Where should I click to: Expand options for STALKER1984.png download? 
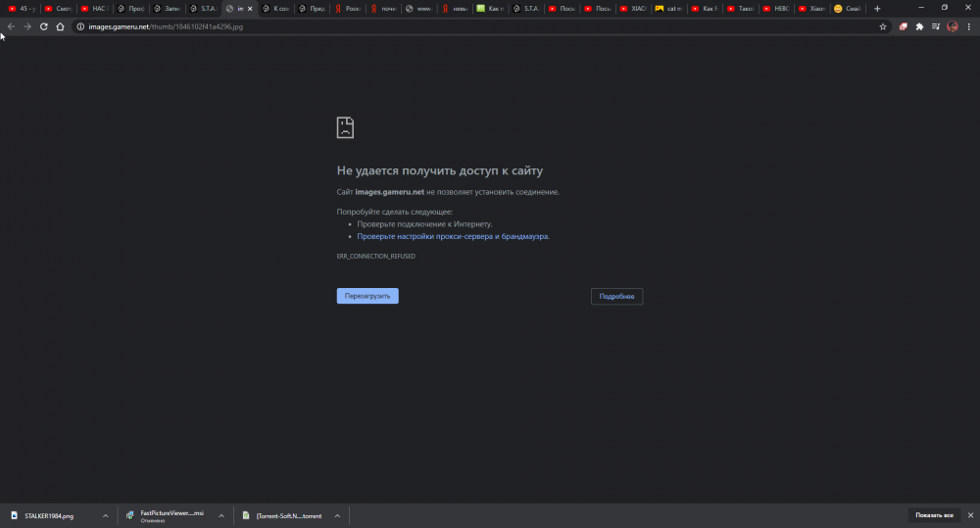pos(105,515)
